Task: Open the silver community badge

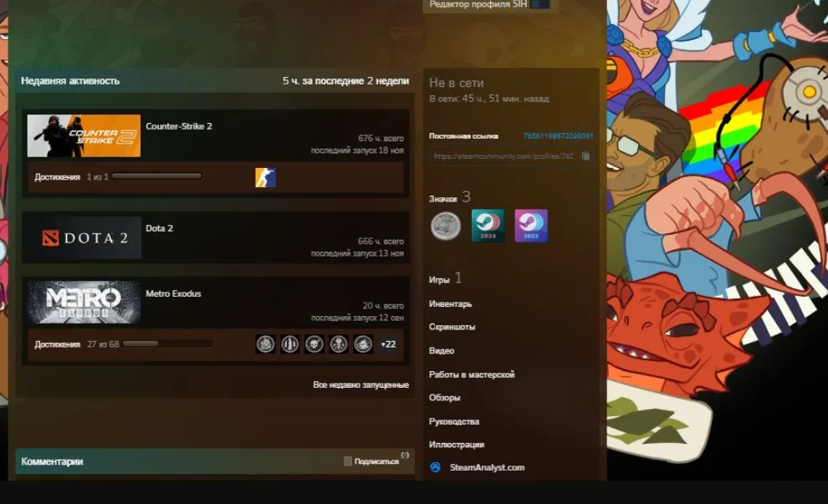Action: (x=446, y=226)
